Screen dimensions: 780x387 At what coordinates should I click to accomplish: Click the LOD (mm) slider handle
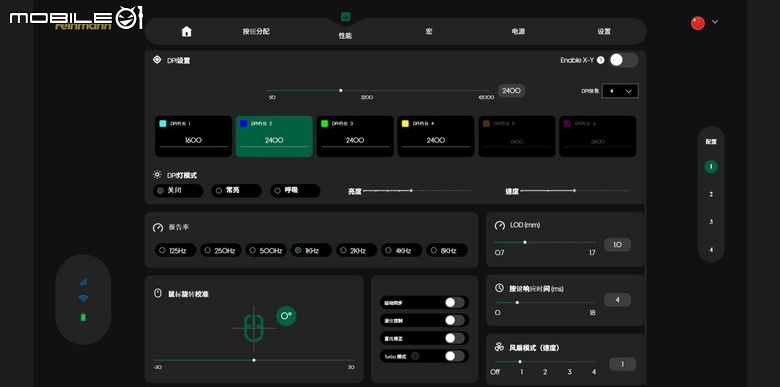pos(525,242)
